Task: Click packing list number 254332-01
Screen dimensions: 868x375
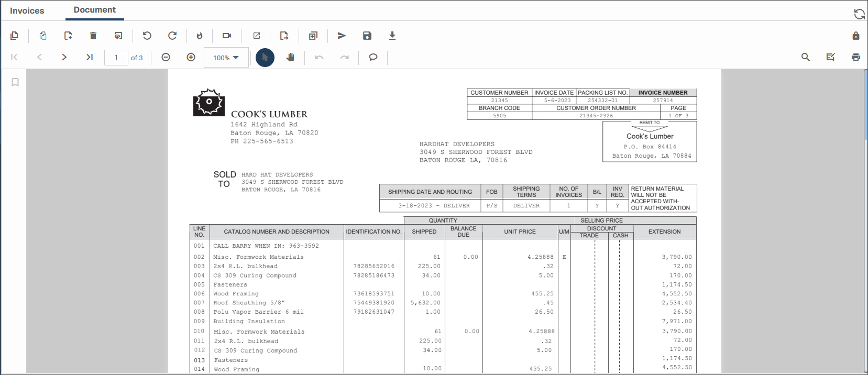Action: (602, 101)
